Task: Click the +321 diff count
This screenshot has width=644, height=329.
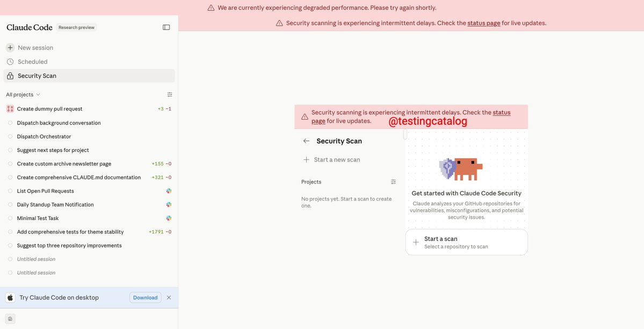Action: 158,178
